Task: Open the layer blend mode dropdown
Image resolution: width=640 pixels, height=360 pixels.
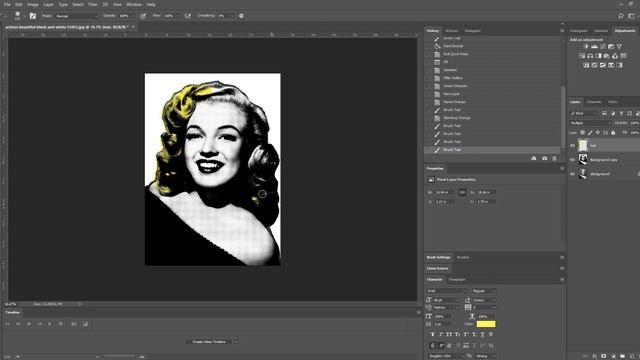Action: [x=590, y=123]
